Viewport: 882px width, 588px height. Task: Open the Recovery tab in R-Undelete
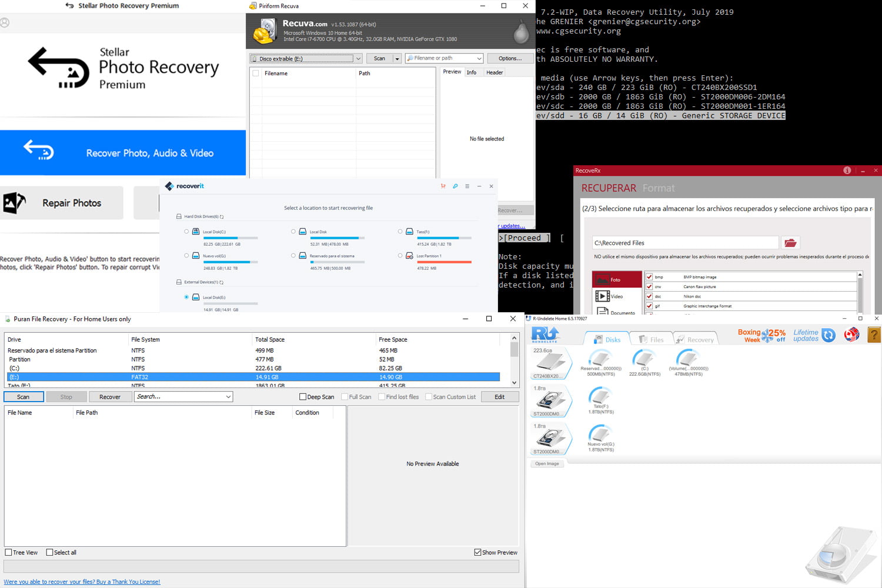(695, 339)
